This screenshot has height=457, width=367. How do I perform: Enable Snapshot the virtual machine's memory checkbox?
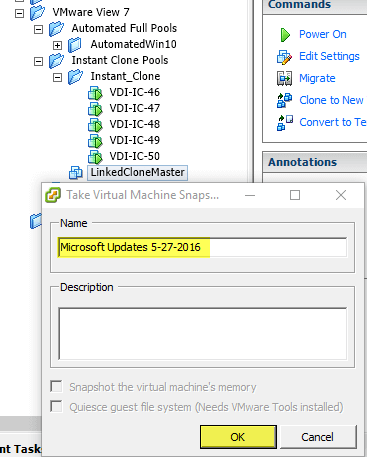56,387
